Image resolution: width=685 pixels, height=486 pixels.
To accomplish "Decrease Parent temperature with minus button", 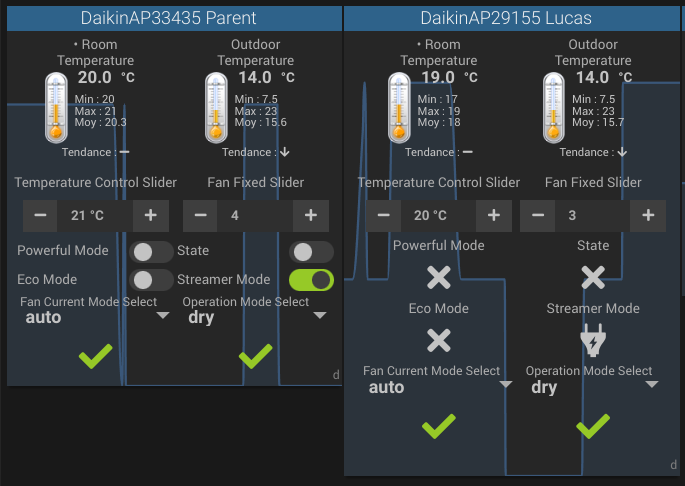I will 40,215.
